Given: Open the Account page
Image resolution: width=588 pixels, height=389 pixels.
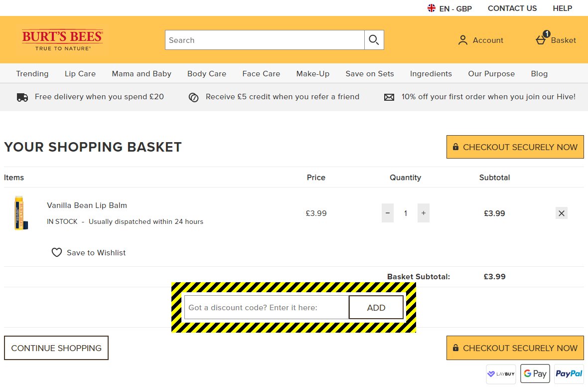Looking at the screenshot, I should 480,40.
